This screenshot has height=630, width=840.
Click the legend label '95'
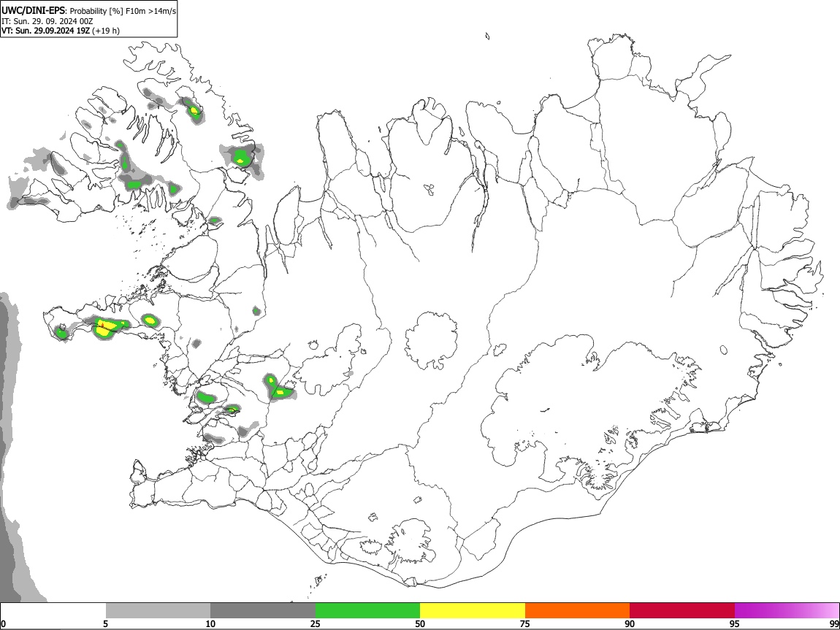click(735, 623)
